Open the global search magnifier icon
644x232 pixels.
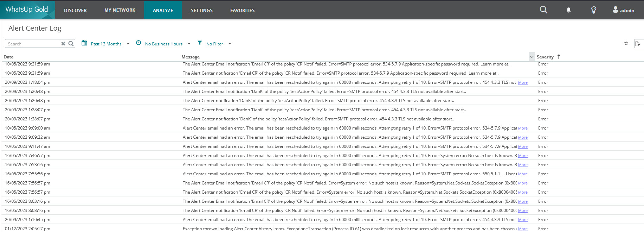[543, 10]
